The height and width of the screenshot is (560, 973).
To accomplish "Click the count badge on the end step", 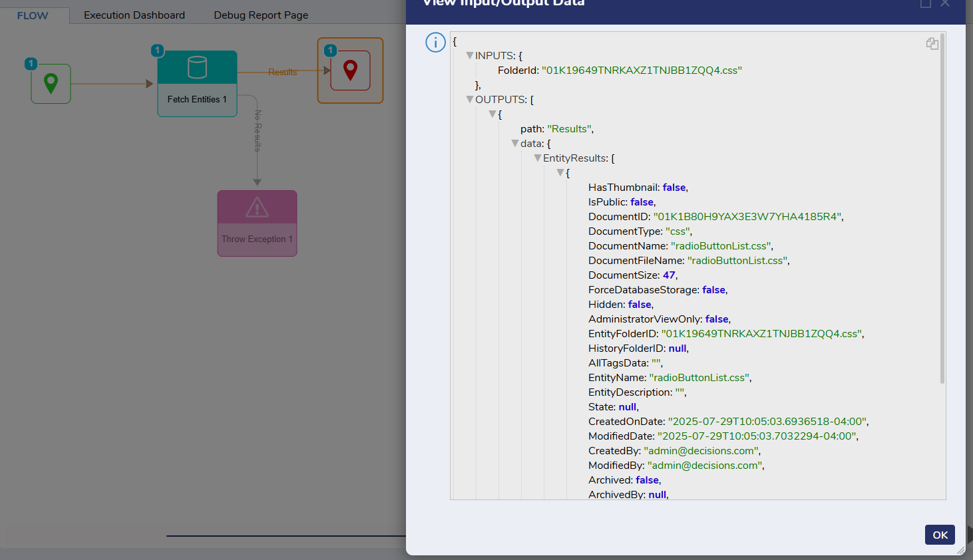I will coord(330,51).
